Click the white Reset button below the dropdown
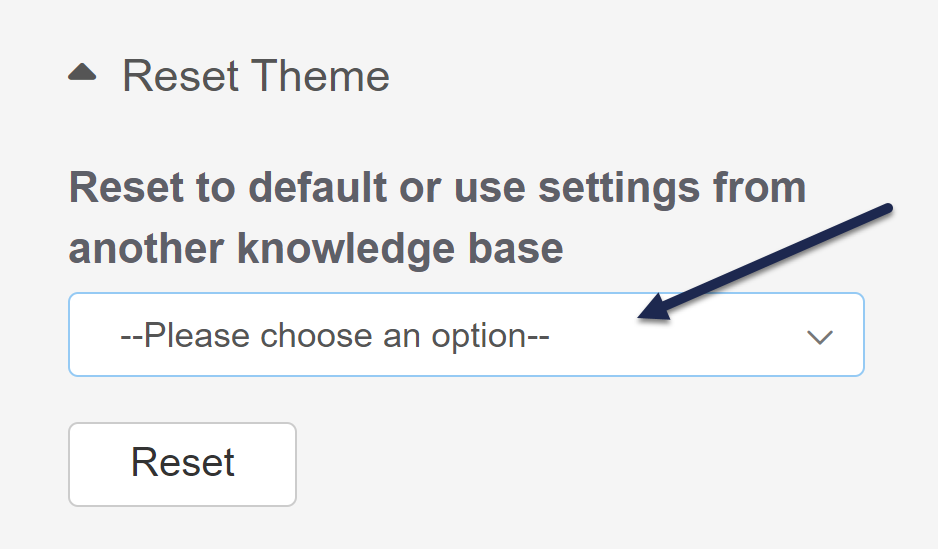Screen dimensions: 938x549 [182, 464]
